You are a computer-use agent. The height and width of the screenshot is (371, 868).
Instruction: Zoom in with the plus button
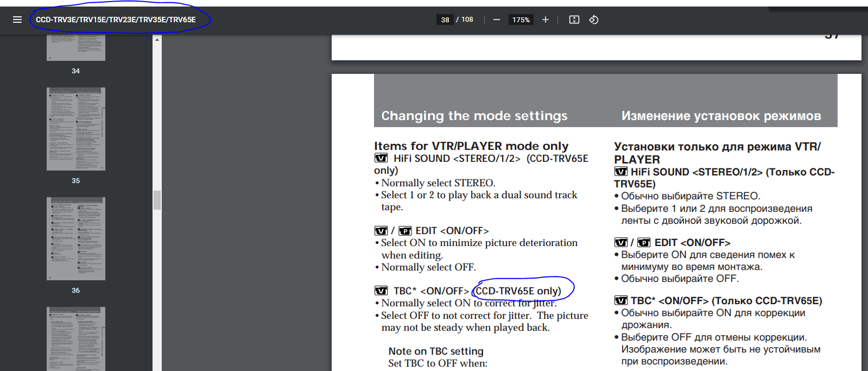[546, 20]
